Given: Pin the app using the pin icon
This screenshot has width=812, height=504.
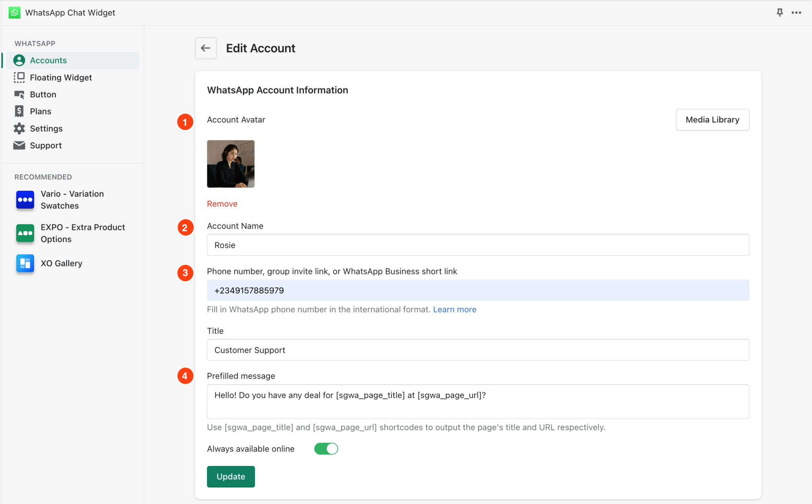Looking at the screenshot, I should tap(779, 12).
